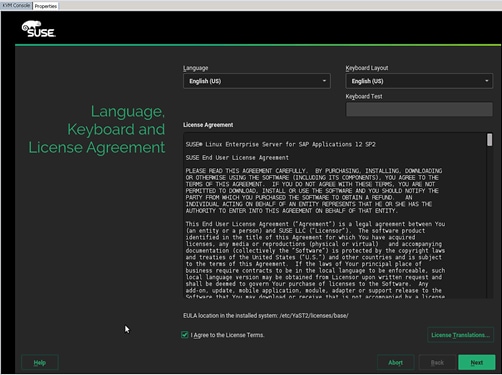Click the License Translations button
This screenshot has width=502, height=375.
pos(460,335)
